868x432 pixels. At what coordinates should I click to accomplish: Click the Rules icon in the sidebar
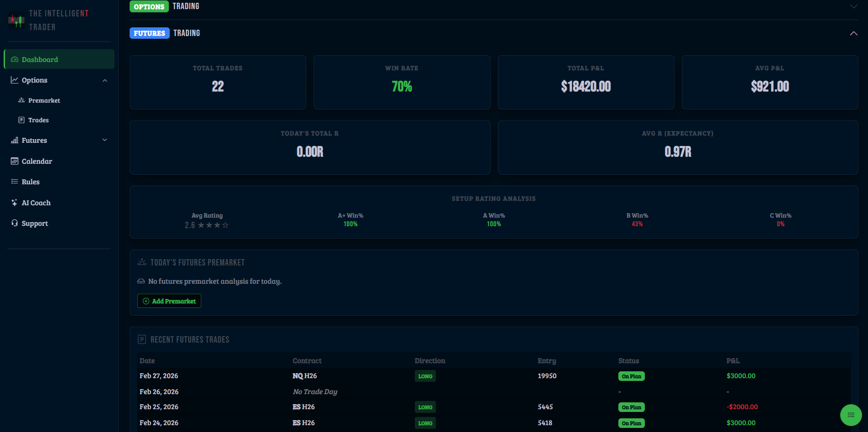pyautogui.click(x=14, y=182)
